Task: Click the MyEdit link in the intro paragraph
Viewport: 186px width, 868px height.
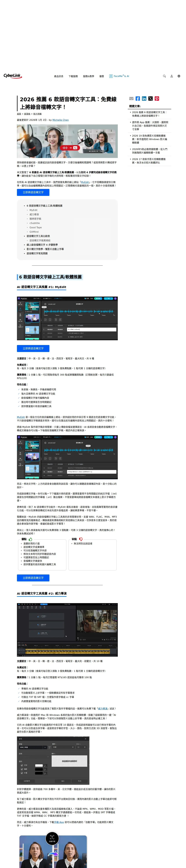Action: pos(85,182)
